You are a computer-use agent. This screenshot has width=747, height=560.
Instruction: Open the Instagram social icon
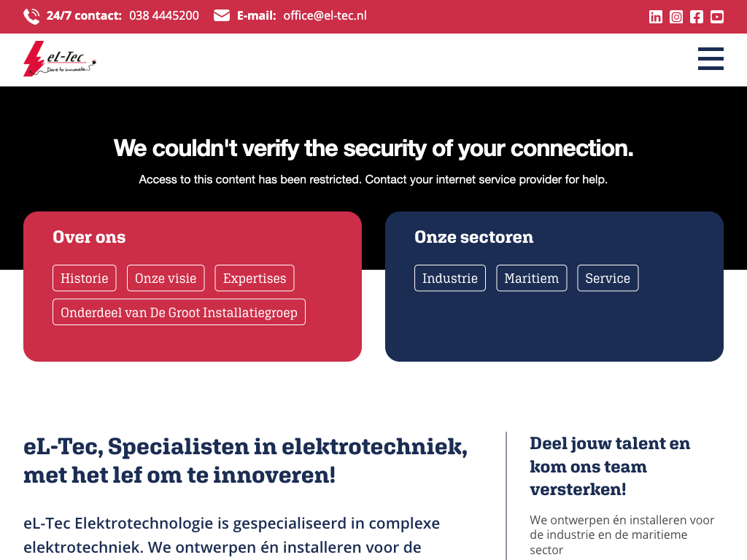[x=676, y=17]
